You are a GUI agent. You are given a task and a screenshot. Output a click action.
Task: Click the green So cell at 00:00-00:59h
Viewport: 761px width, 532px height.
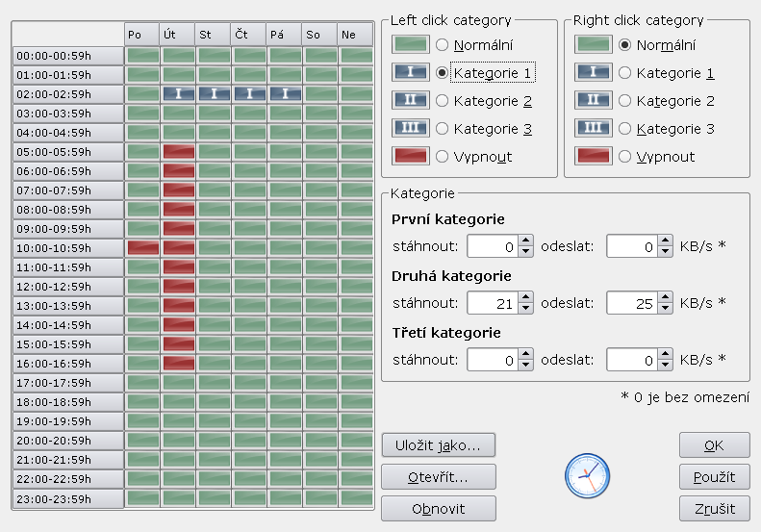point(320,56)
